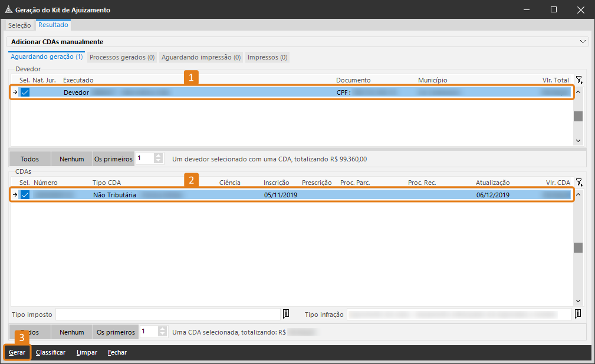The height and width of the screenshot is (364, 595).
Task: Click the Gerar button
Action: click(17, 352)
